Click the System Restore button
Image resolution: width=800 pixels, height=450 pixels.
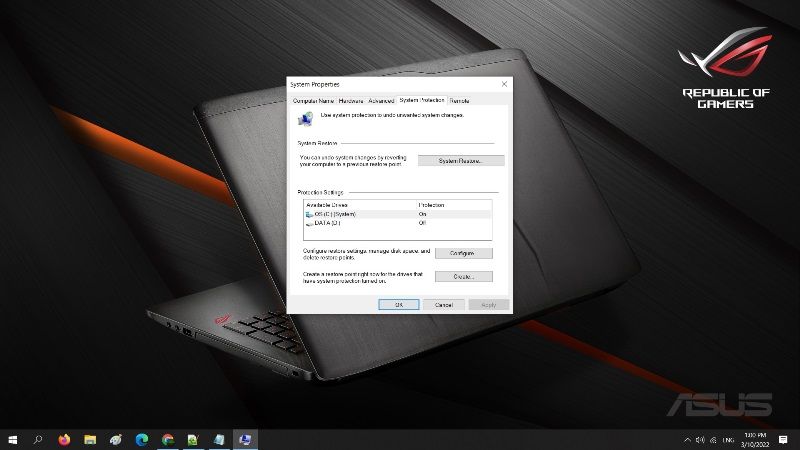pos(461,161)
